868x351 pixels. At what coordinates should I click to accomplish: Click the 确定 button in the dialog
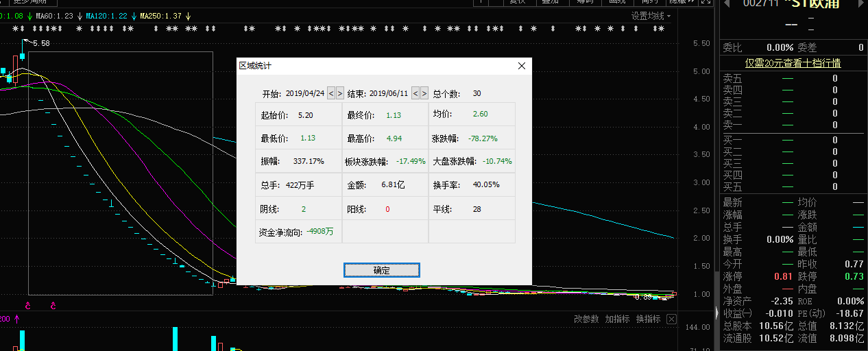pyautogui.click(x=381, y=270)
